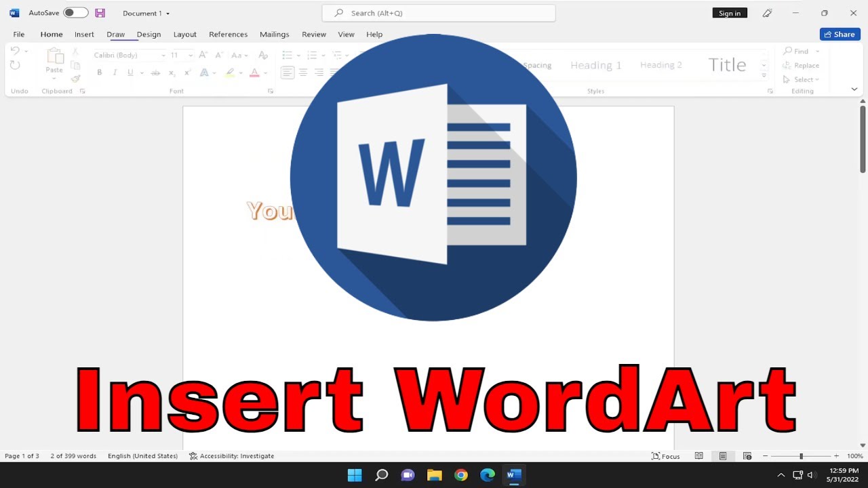Open the numbered list icon

click(x=313, y=55)
